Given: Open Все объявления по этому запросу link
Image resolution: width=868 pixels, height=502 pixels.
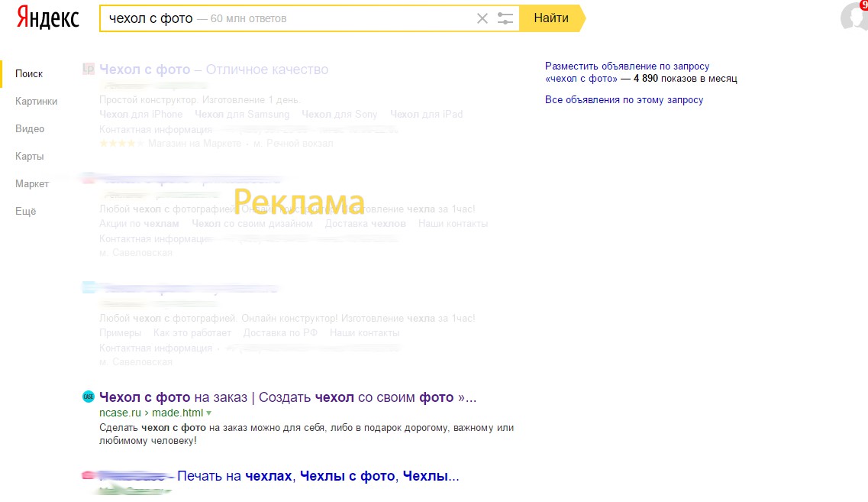Looking at the screenshot, I should (x=624, y=100).
